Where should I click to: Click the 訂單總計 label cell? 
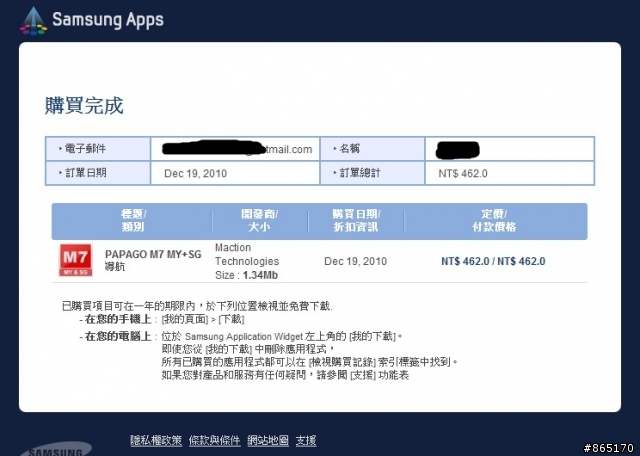372,173
